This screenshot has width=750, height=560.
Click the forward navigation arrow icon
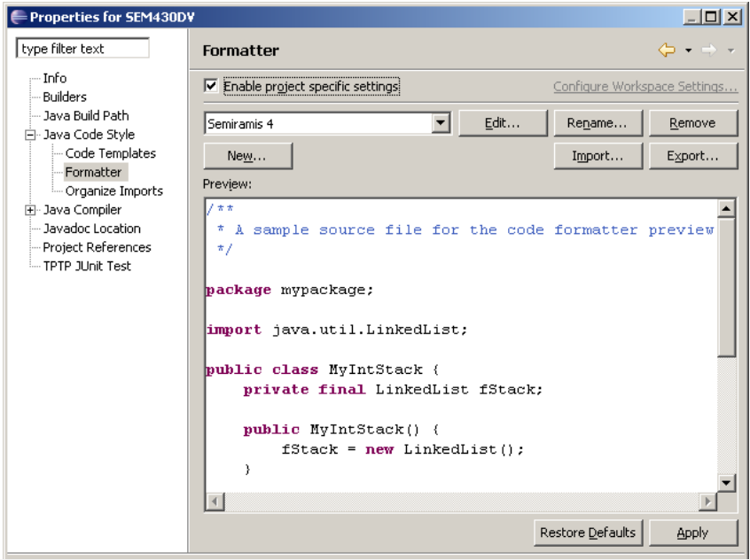708,51
